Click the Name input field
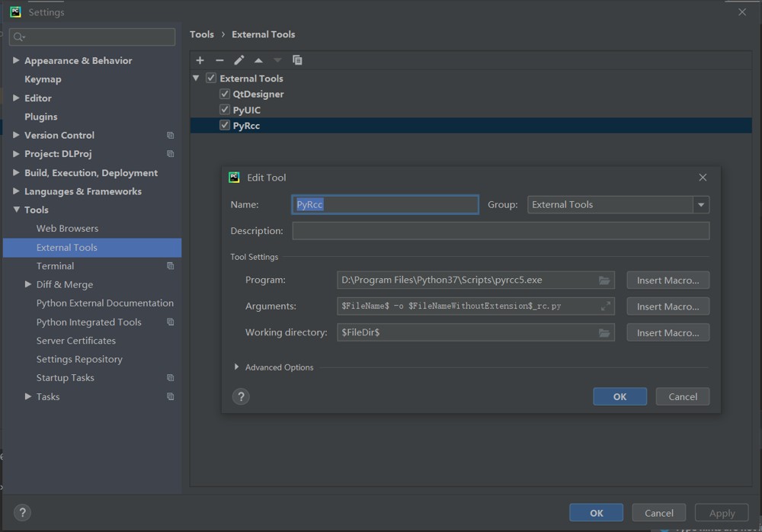Screen dimensions: 762x532 (x=385, y=205)
